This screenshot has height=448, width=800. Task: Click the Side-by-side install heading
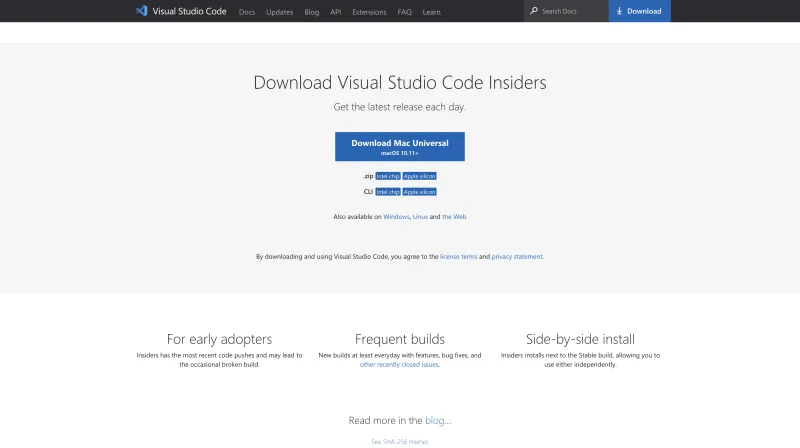click(580, 339)
